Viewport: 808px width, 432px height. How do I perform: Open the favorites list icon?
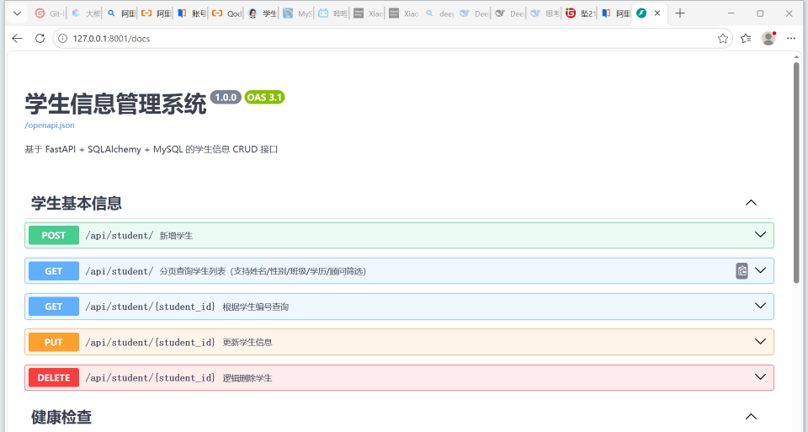click(x=746, y=38)
